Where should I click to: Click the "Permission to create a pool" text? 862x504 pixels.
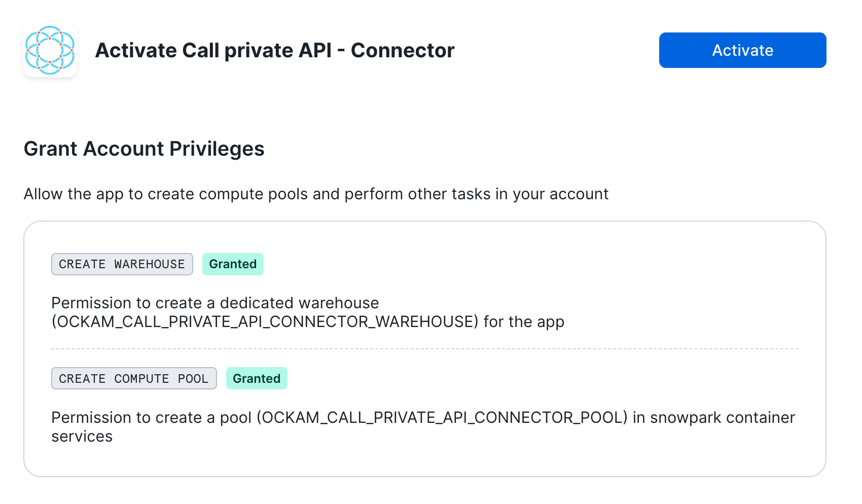(152, 418)
